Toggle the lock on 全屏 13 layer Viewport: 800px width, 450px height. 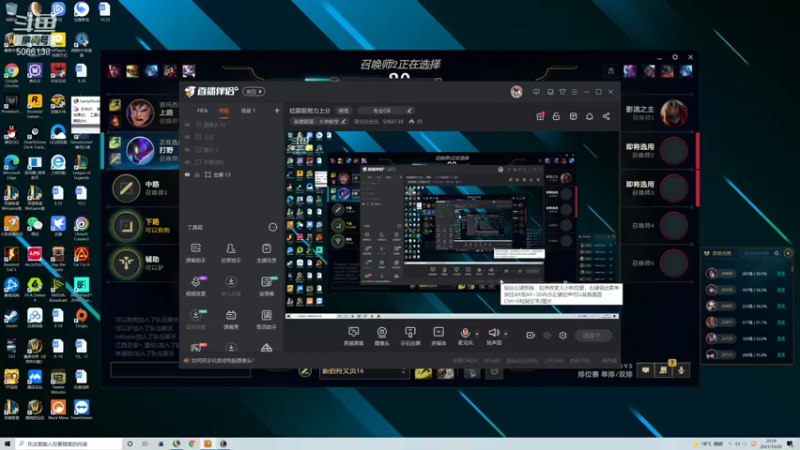click(197, 174)
